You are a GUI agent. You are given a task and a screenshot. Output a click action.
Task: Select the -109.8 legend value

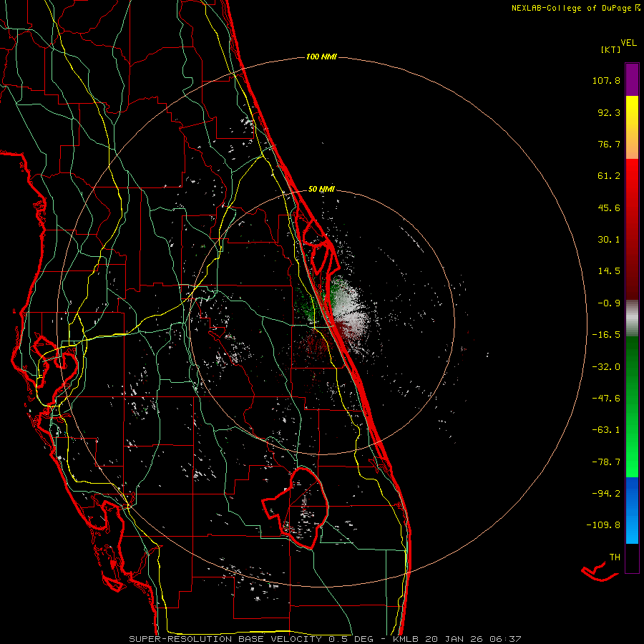(x=603, y=525)
